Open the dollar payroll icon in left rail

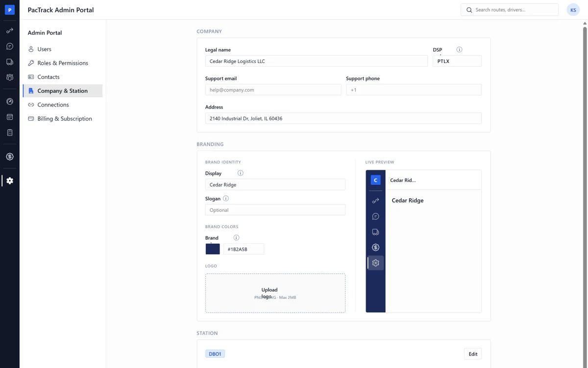click(10, 157)
